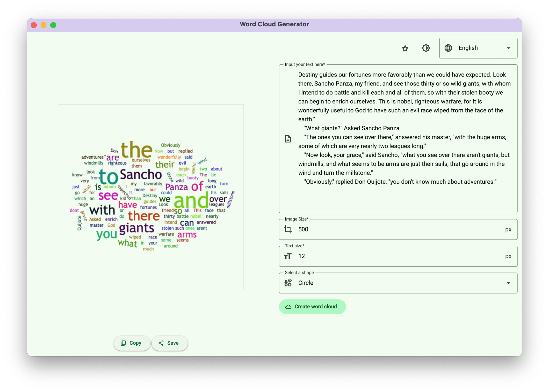The height and width of the screenshot is (392, 549).
Task: Click the crop icon next to Image Size
Action: [x=288, y=229]
